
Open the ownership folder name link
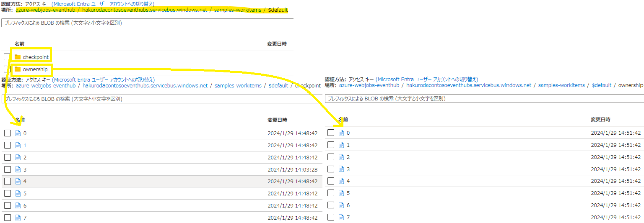click(35, 69)
